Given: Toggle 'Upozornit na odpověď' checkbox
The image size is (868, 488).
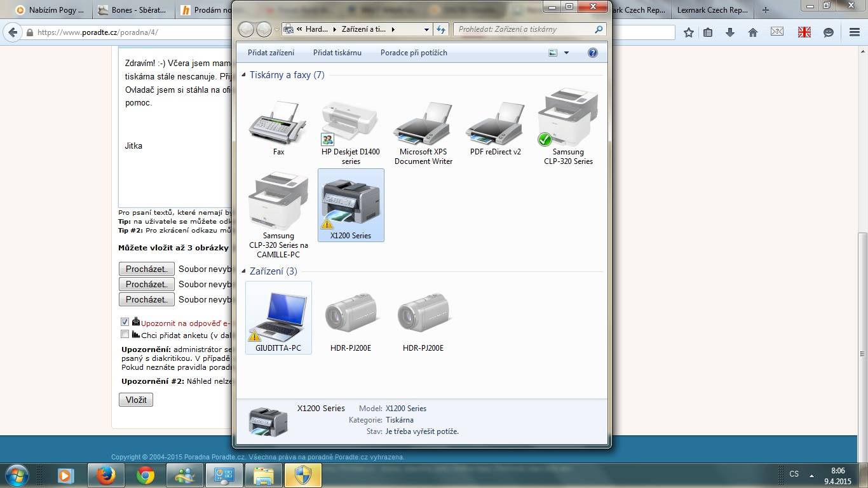Looking at the screenshot, I should click(x=125, y=322).
